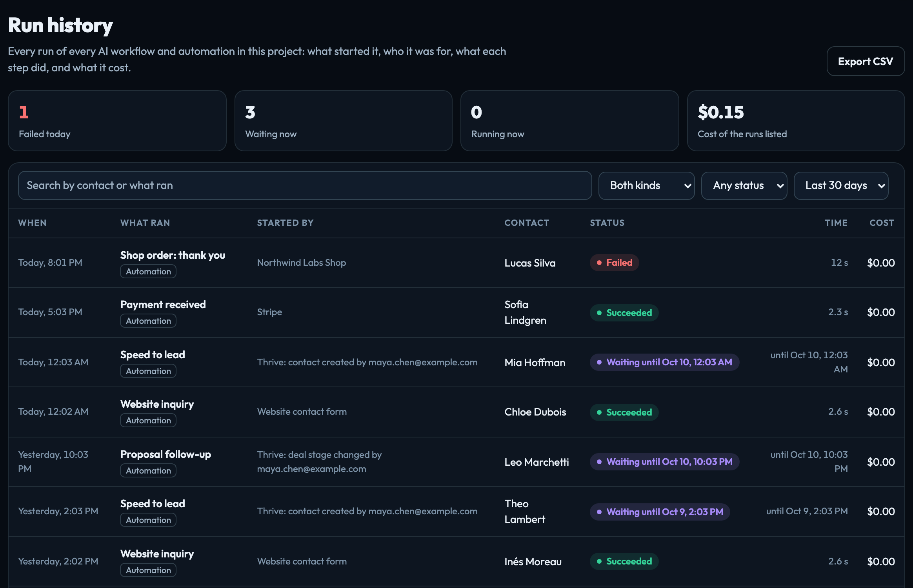Click contact name Leo Marchetti

point(537,462)
